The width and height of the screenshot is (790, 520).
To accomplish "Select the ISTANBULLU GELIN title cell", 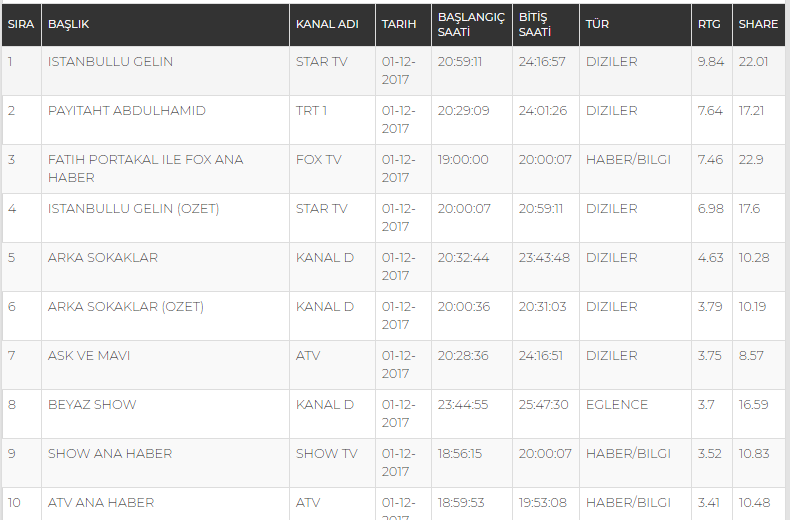I will (x=110, y=61).
